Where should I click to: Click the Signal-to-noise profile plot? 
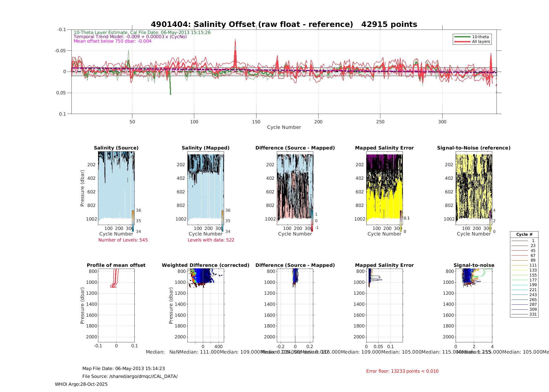[x=474, y=305]
